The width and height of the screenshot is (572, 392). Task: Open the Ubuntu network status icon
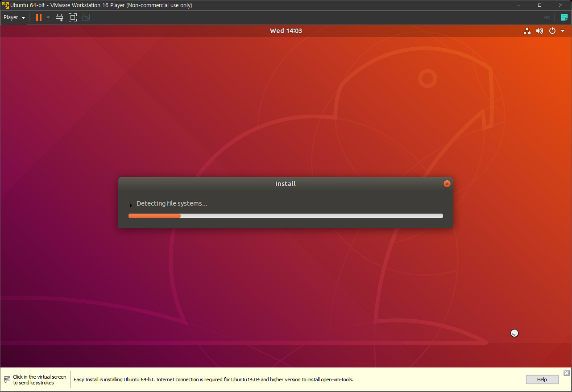tap(527, 31)
